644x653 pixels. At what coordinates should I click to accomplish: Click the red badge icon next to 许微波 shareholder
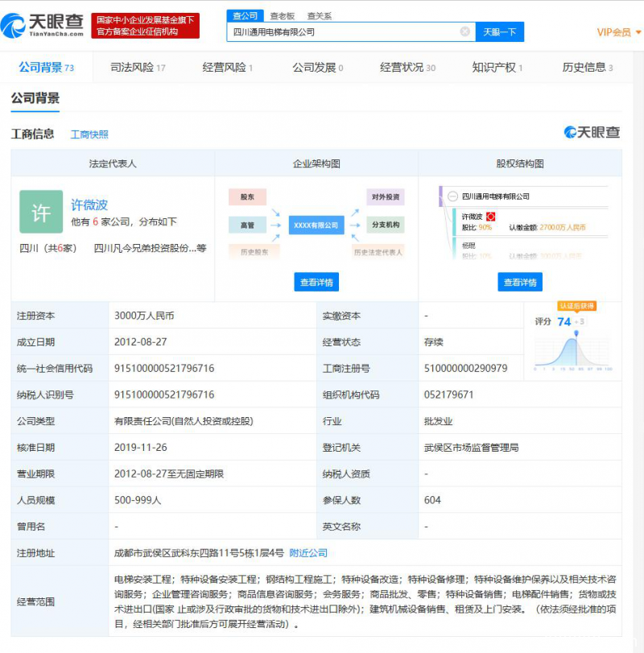coord(491,217)
